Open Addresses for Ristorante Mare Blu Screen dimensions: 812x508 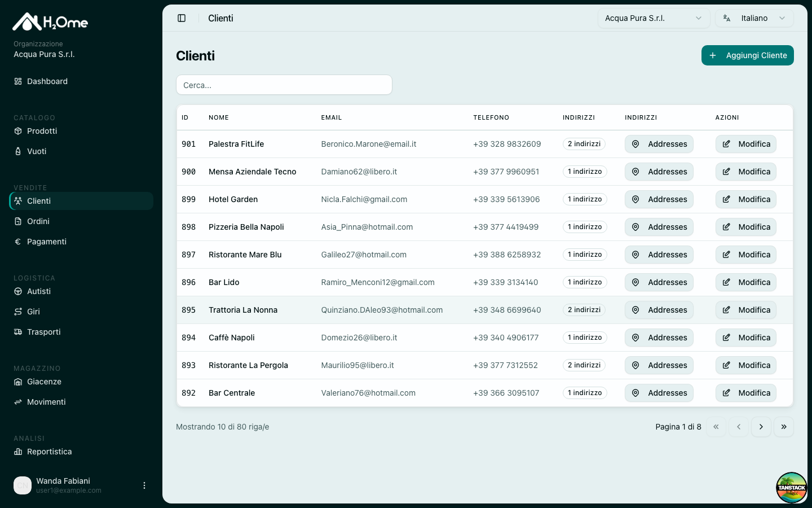[x=659, y=255]
